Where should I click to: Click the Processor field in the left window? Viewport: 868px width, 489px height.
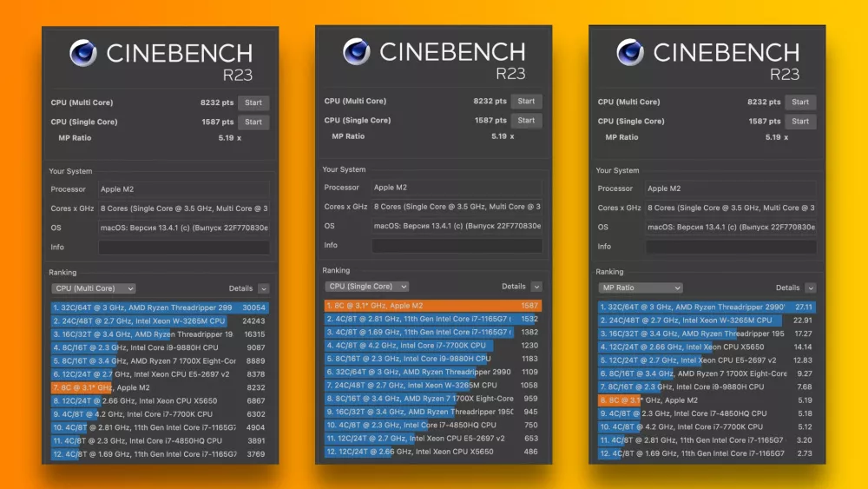pyautogui.click(x=184, y=189)
